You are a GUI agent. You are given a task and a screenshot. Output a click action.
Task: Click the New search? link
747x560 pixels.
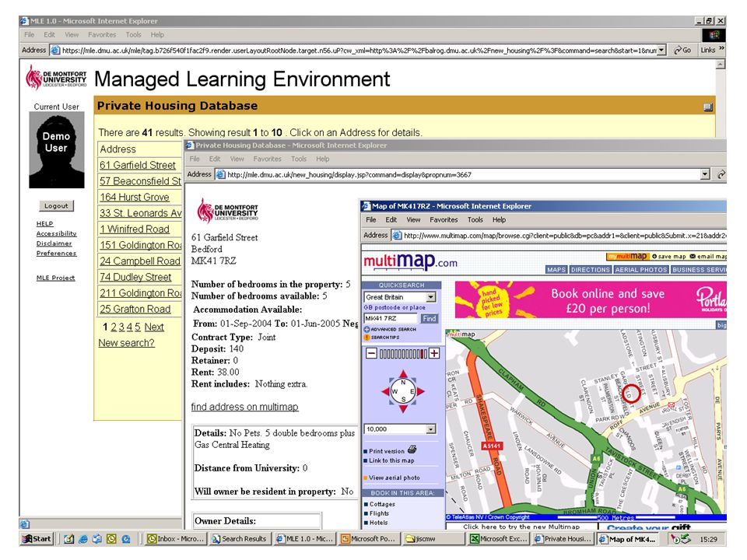126,342
